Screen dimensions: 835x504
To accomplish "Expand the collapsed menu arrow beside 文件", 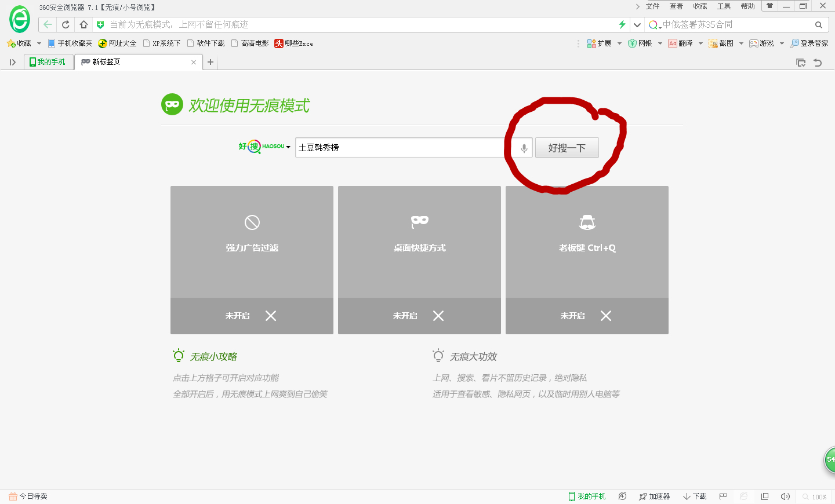I will coord(638,6).
